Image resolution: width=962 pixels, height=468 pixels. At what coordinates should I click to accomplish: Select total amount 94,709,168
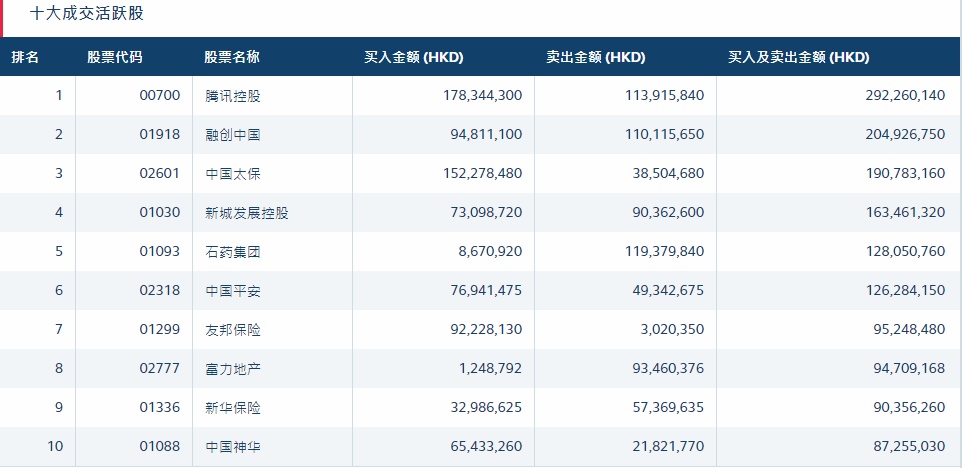(x=910, y=368)
